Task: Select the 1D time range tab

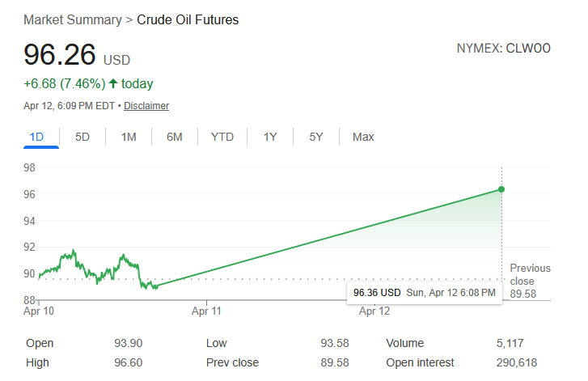Action: pyautogui.click(x=36, y=137)
